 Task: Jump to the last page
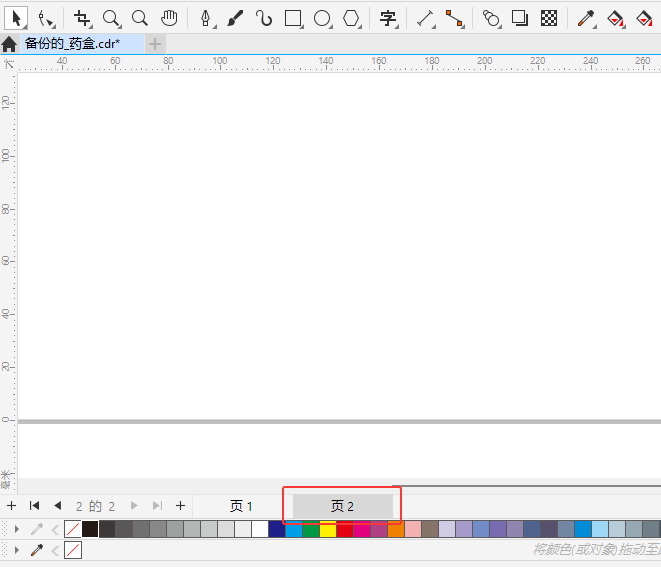pos(157,505)
